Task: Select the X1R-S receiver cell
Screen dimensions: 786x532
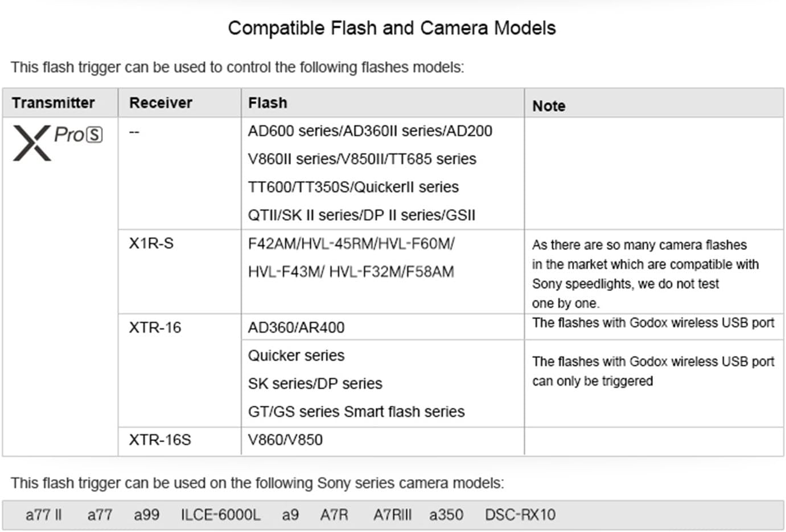Action: click(151, 244)
